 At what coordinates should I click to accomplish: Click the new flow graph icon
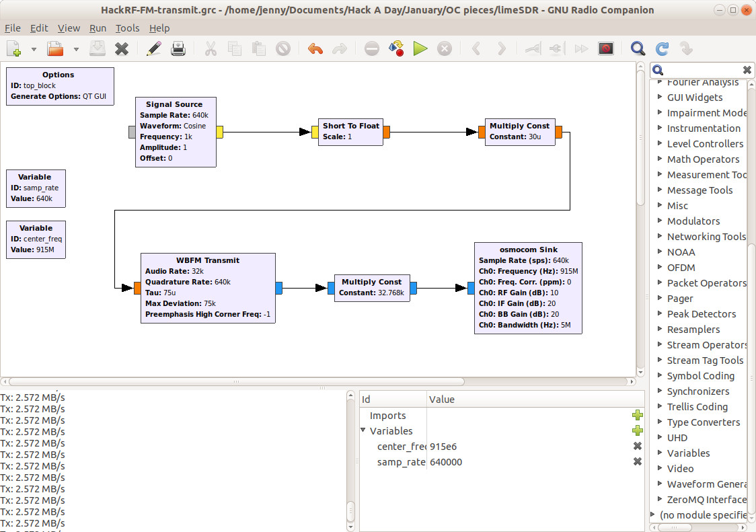15,48
